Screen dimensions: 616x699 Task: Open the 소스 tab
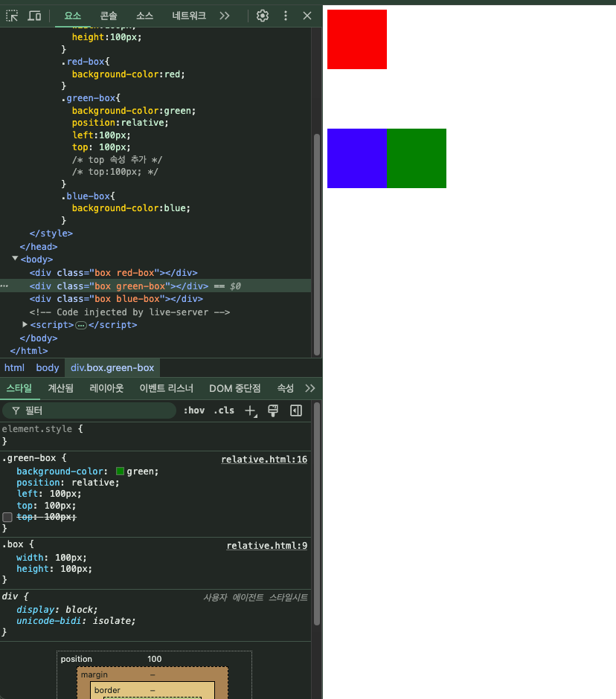click(x=144, y=16)
